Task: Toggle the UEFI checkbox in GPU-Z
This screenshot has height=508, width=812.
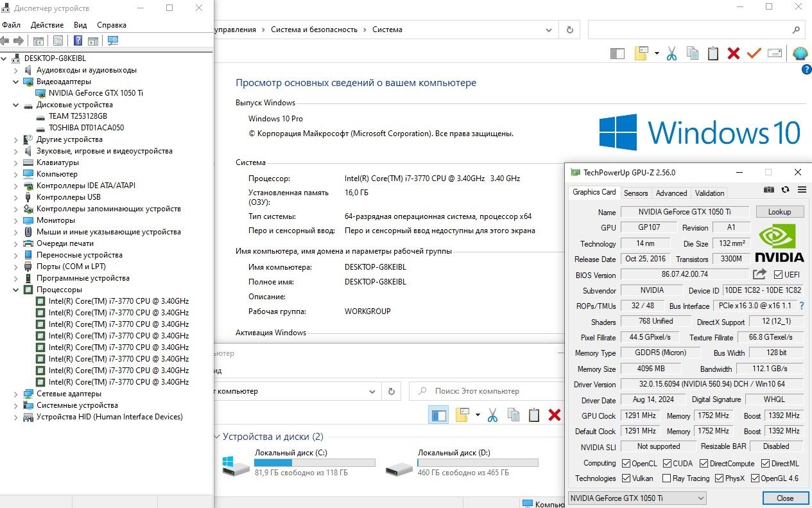Action: pos(779,275)
